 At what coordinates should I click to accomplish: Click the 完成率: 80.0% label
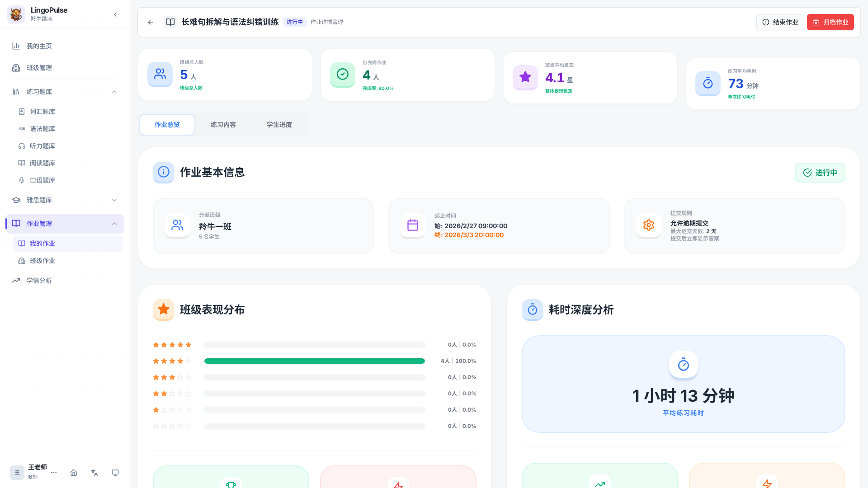pos(378,89)
